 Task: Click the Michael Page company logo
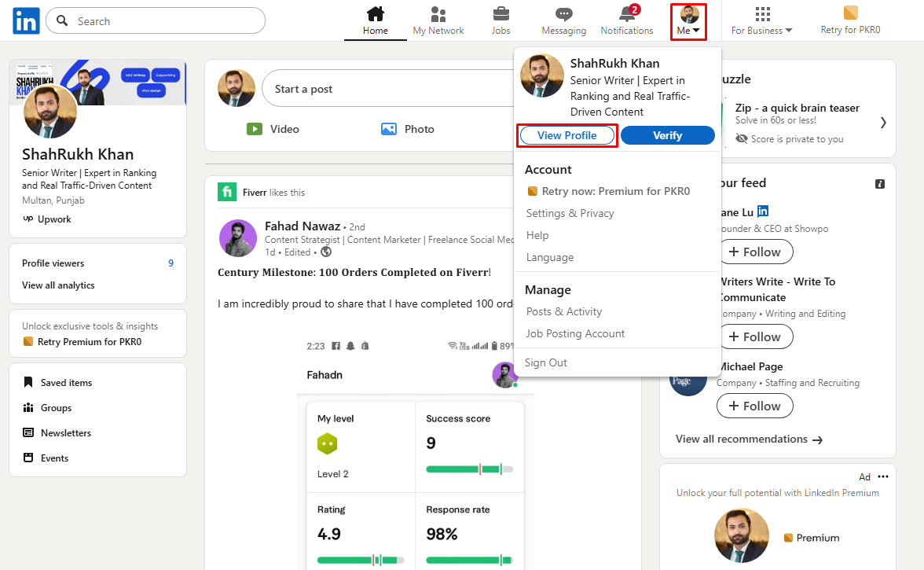[688, 382]
